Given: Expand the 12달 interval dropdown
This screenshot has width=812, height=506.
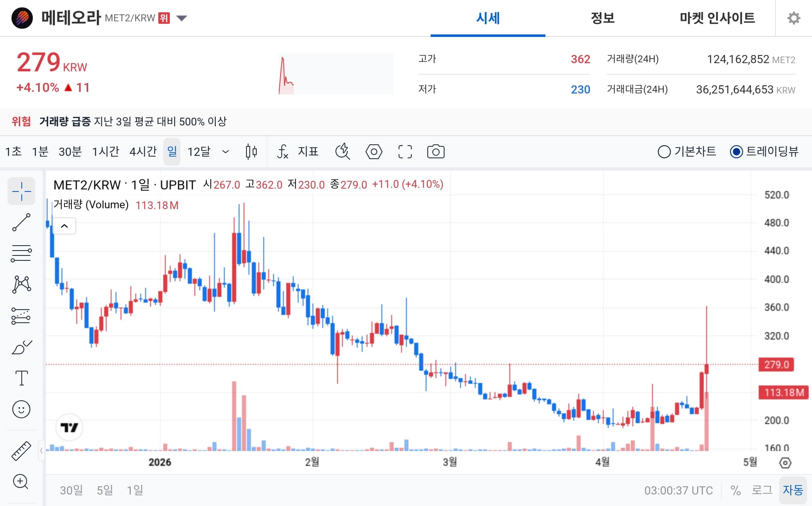Looking at the screenshot, I should [225, 152].
